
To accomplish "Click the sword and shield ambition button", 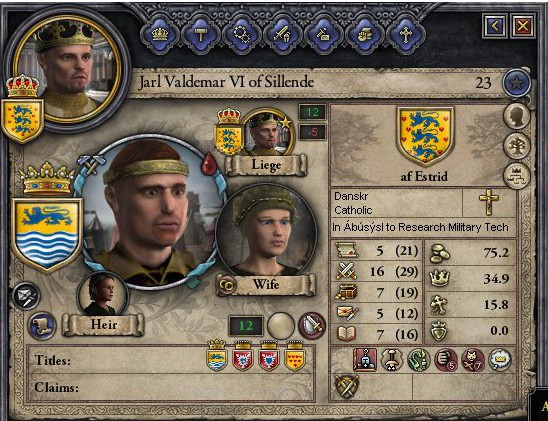I will pyautogui.click(x=312, y=326).
